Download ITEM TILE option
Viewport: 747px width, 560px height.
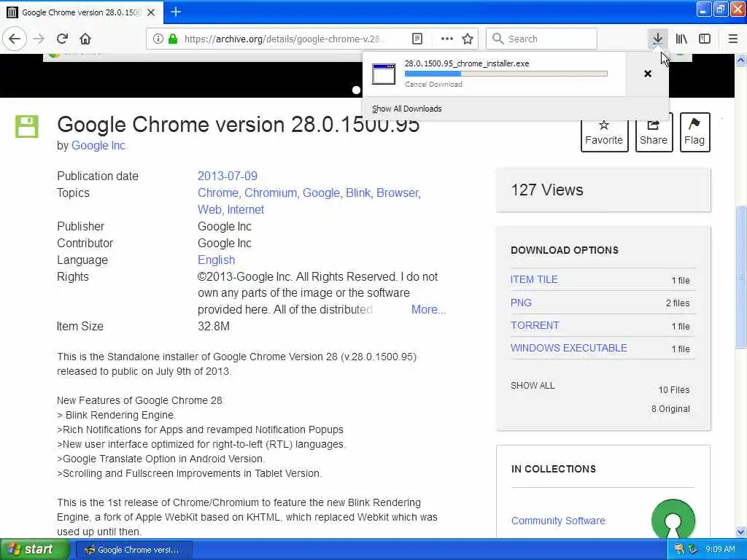533,279
